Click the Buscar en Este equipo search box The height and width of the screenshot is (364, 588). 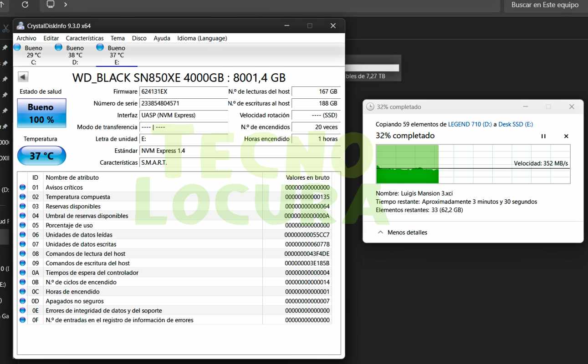click(x=545, y=5)
